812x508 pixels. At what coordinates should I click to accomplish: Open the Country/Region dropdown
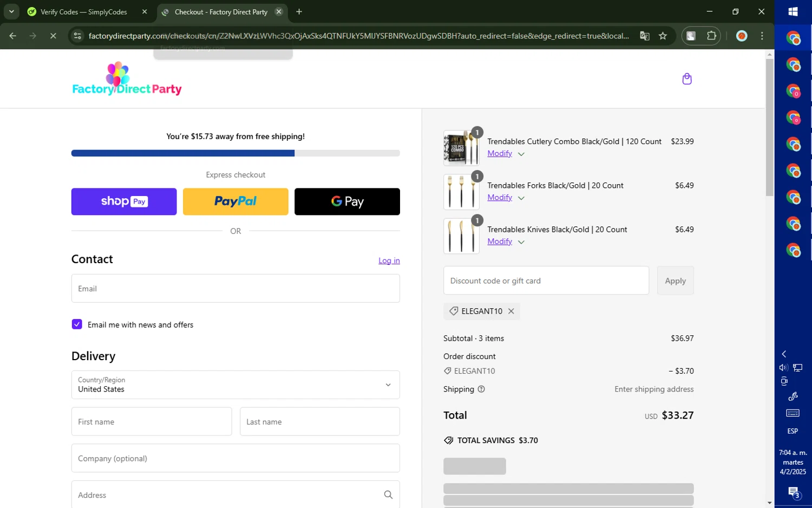pyautogui.click(x=235, y=385)
